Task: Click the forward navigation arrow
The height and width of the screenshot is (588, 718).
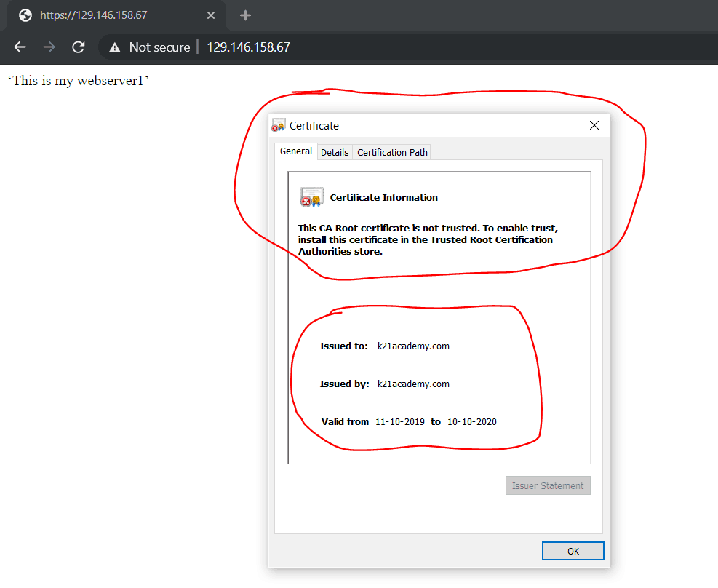Action: click(x=48, y=47)
